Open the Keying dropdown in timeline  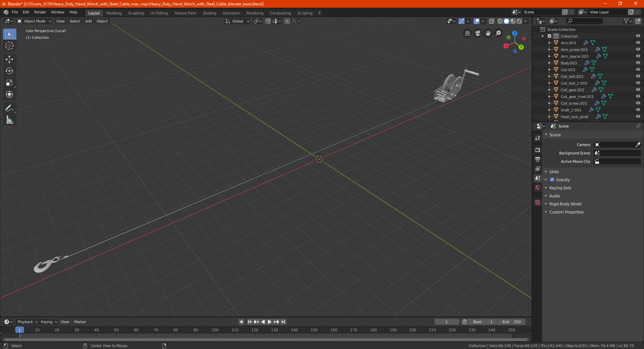(x=49, y=322)
